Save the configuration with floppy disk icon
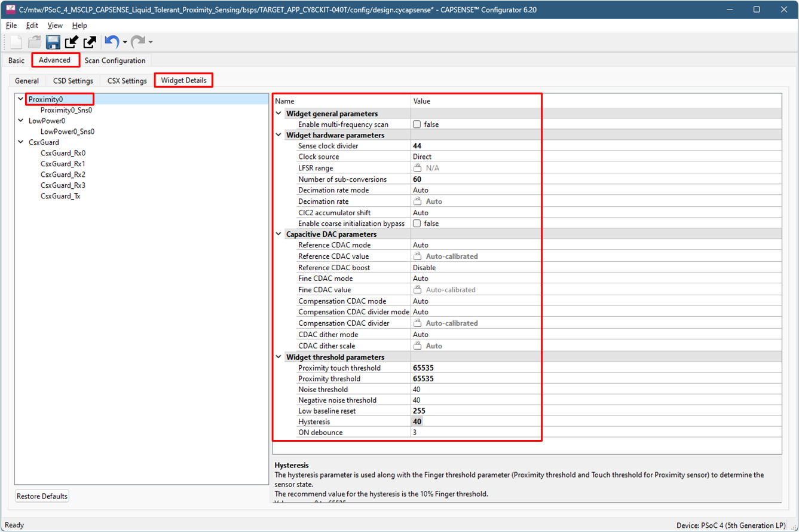799x532 pixels. point(53,42)
